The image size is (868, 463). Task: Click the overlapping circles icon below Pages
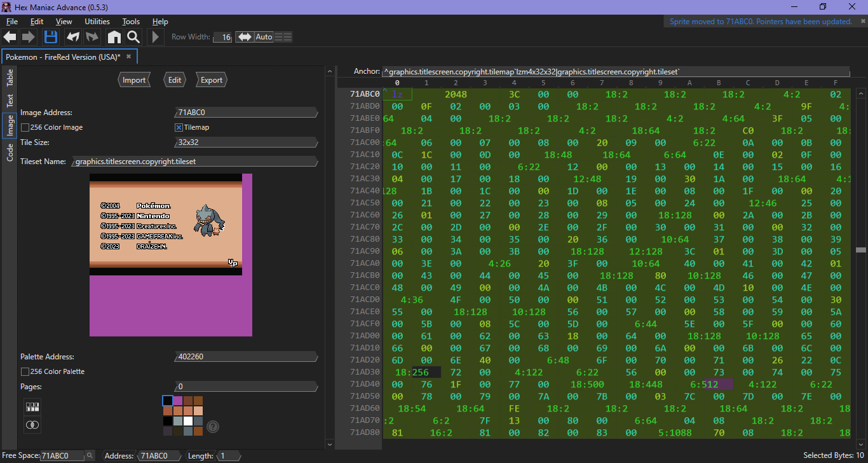pyautogui.click(x=32, y=424)
